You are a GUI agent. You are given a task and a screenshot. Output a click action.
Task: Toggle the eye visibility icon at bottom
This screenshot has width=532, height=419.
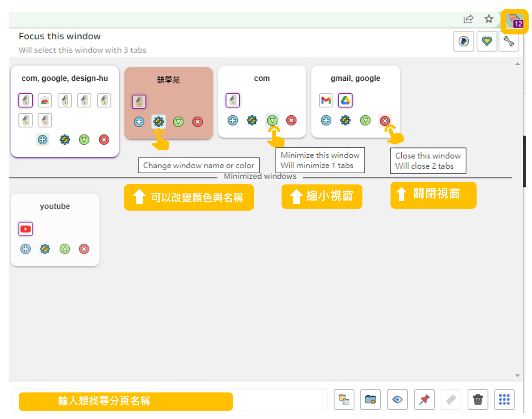click(x=397, y=400)
